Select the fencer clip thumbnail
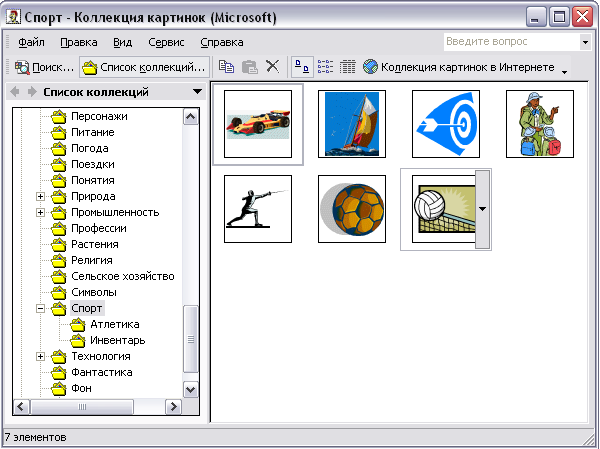600x449 pixels. pyautogui.click(x=258, y=209)
